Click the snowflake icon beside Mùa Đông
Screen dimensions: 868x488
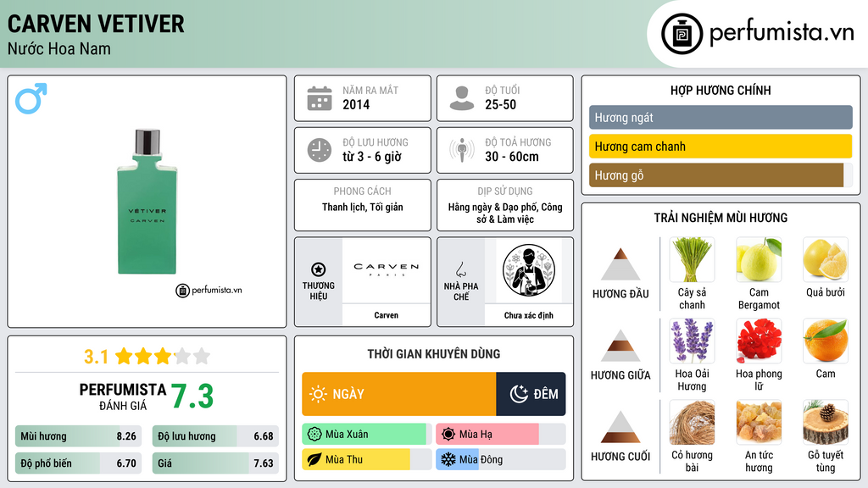(448, 459)
